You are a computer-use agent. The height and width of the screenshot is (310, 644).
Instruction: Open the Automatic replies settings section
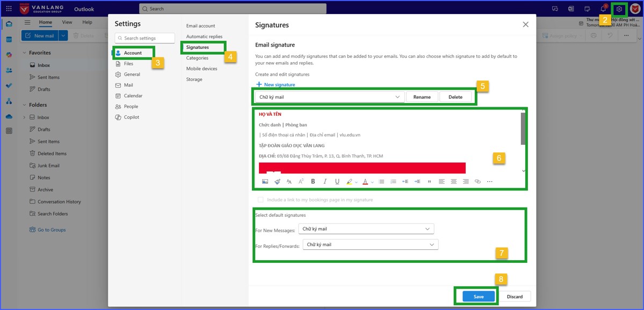click(204, 36)
